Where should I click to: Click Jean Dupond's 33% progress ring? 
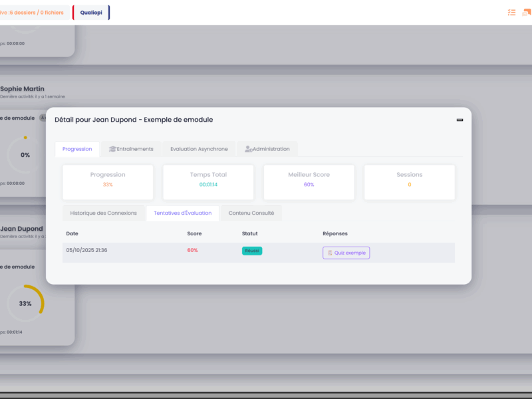pos(25,303)
